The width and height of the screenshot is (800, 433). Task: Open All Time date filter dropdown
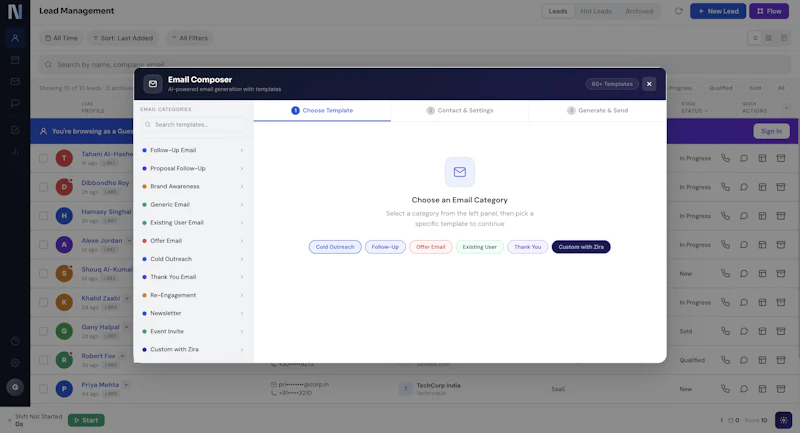point(61,38)
